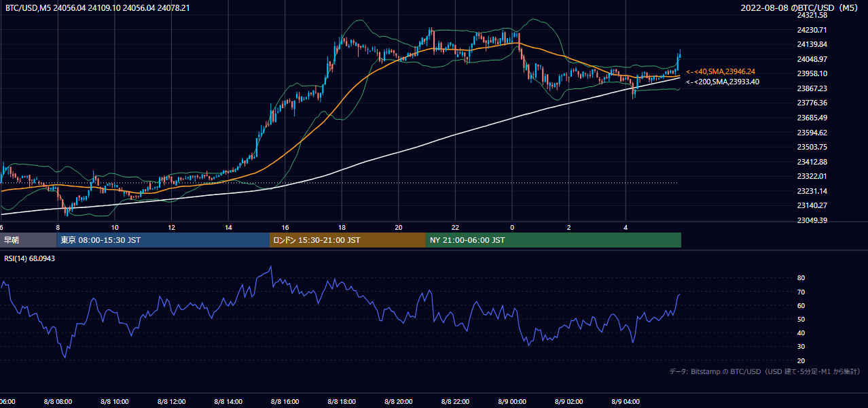868x408 pixels.
Task: Click the bottom date label 8/8 14:00
Action: click(x=228, y=402)
